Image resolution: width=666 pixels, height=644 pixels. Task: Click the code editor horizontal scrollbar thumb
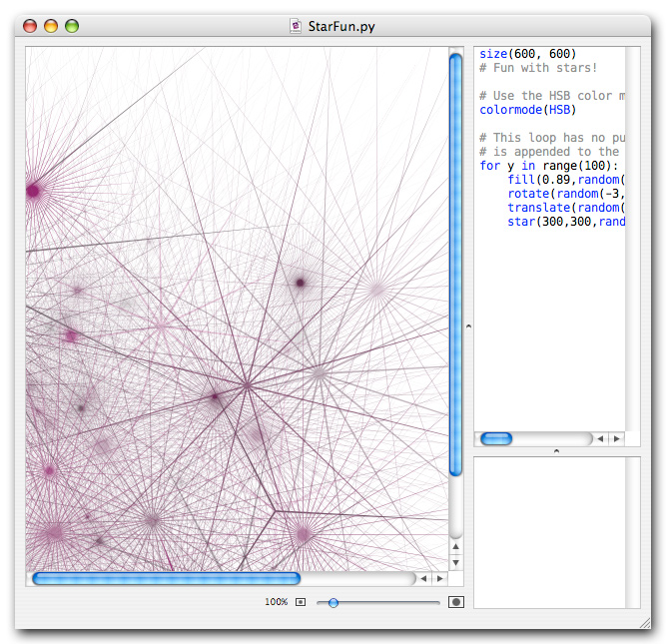point(496,439)
